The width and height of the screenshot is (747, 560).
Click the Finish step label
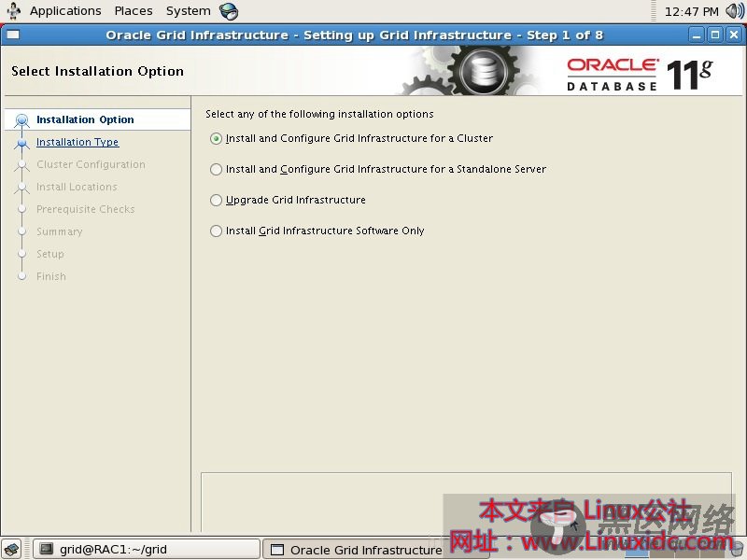click(x=51, y=276)
